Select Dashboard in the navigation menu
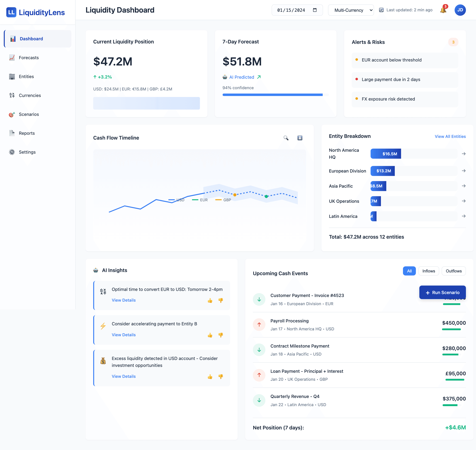The image size is (476, 450). (31, 39)
